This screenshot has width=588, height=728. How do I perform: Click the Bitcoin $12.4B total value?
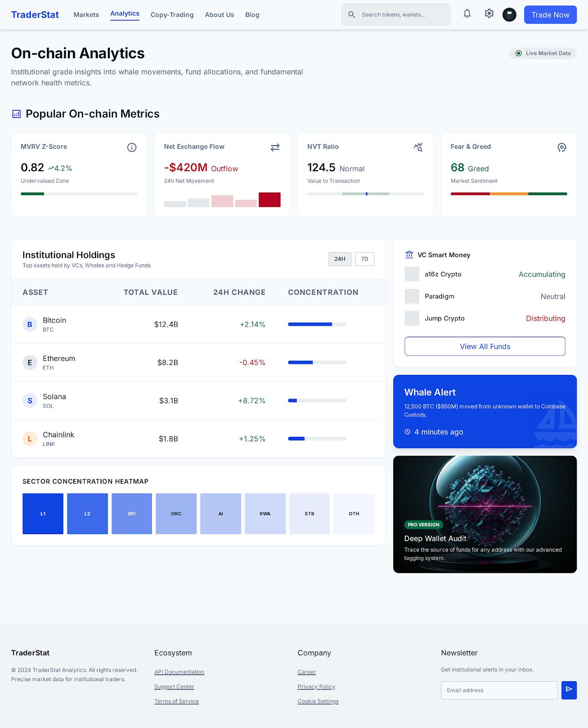(x=166, y=324)
